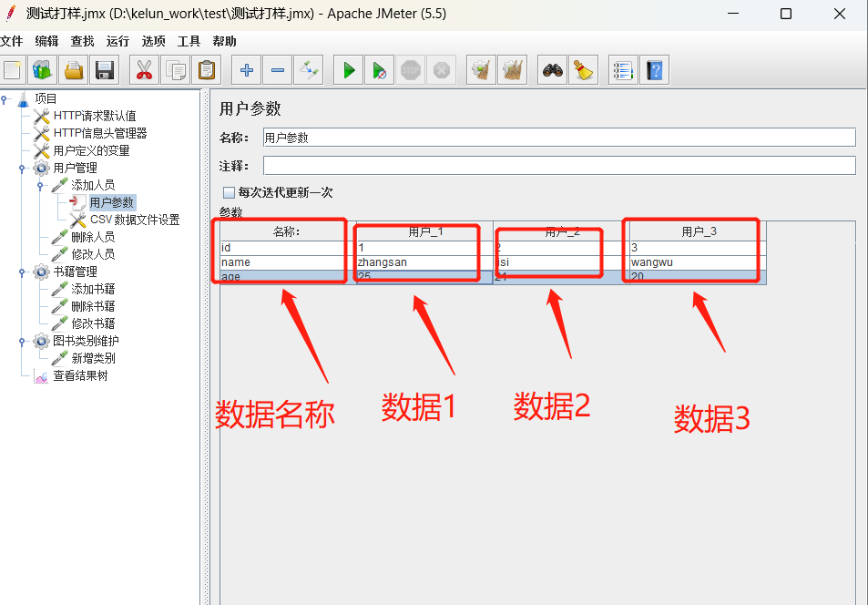Open the 工具 menu
The height and width of the screenshot is (605, 868).
[x=189, y=41]
